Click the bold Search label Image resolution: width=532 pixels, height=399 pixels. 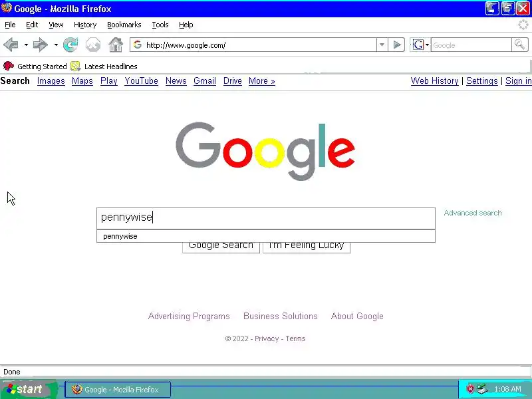(15, 80)
